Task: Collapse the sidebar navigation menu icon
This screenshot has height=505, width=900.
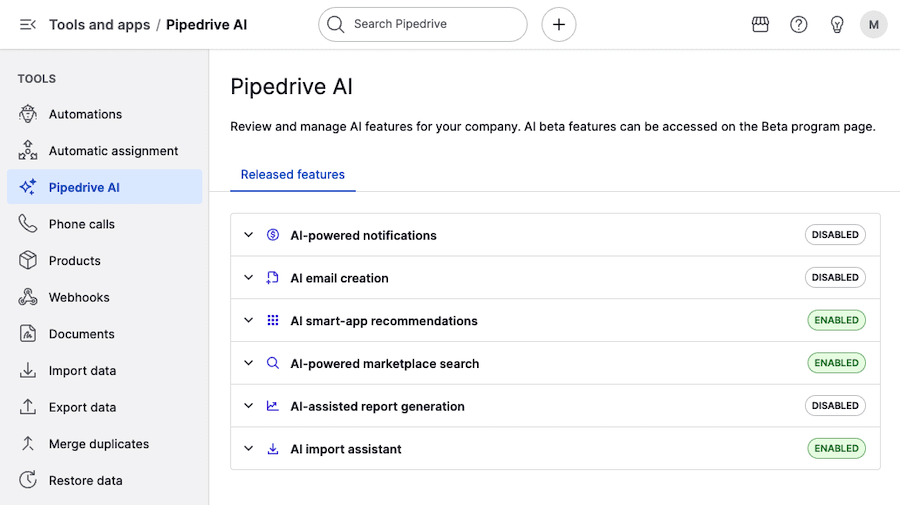Action: (x=28, y=25)
